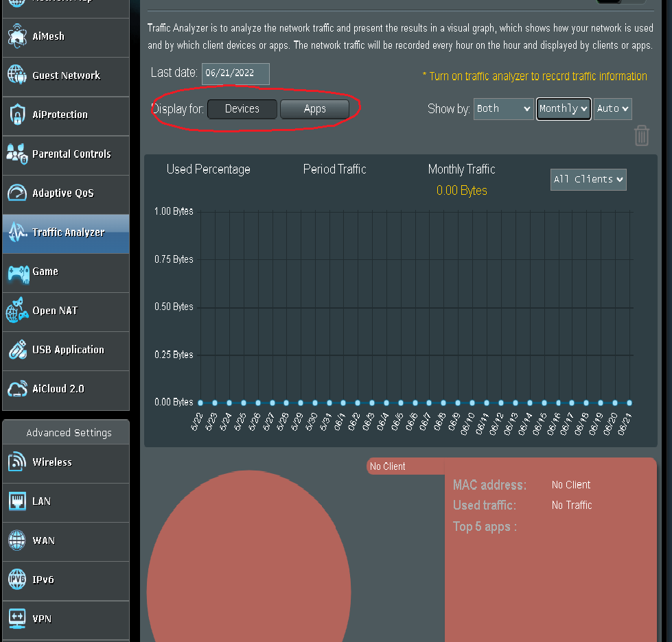This screenshot has height=642, width=672.
Task: Open AiProtection shield icon
Action: pos(17,115)
